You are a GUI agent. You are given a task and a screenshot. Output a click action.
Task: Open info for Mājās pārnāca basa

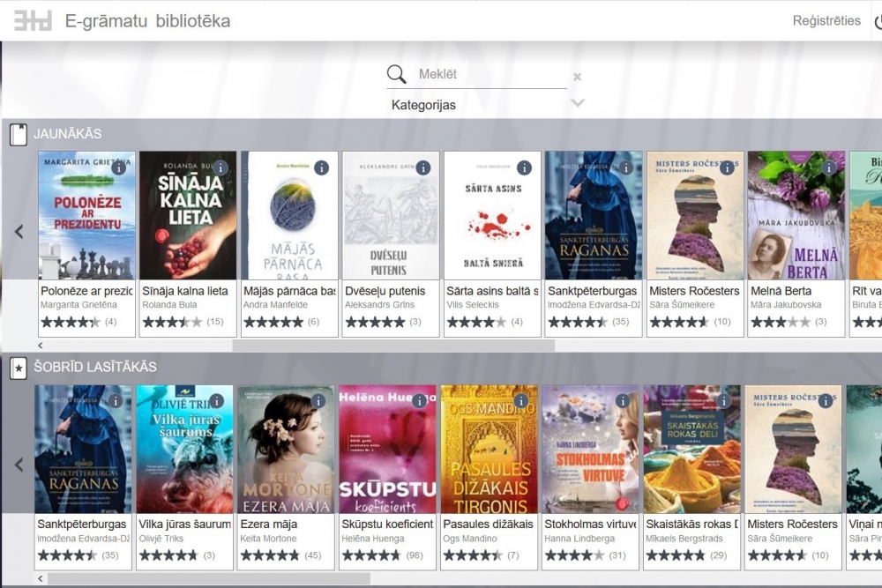point(321,167)
